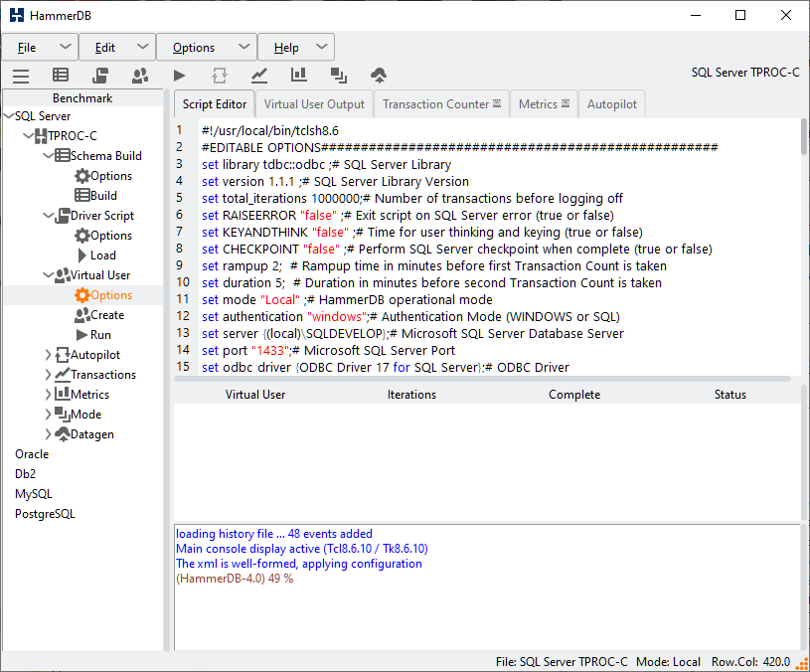Maximize the HammerDB window
810x672 pixels.
coord(740,15)
